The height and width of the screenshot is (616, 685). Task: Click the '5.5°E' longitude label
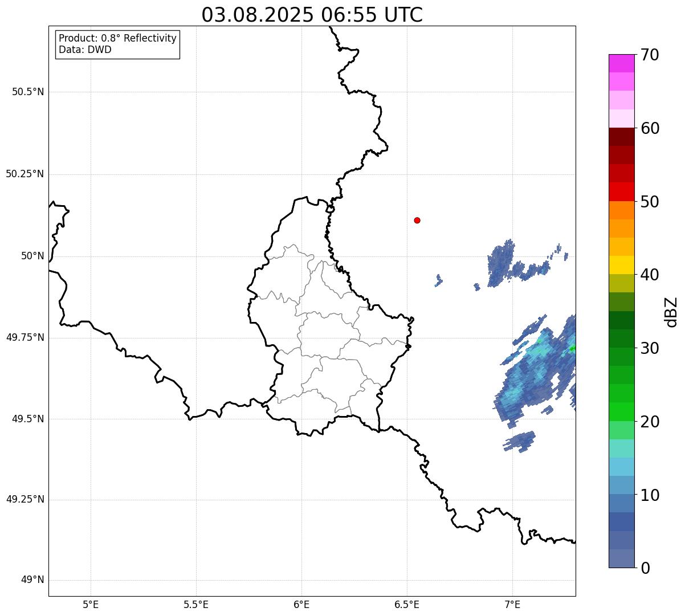pos(196,604)
